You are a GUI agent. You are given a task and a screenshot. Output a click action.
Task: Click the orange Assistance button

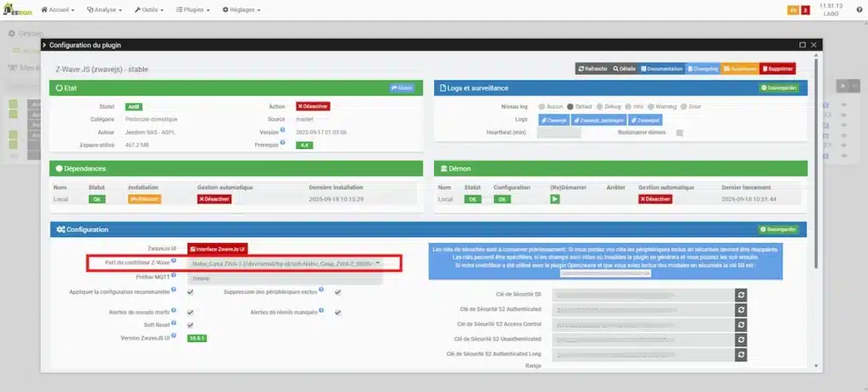[x=739, y=69]
